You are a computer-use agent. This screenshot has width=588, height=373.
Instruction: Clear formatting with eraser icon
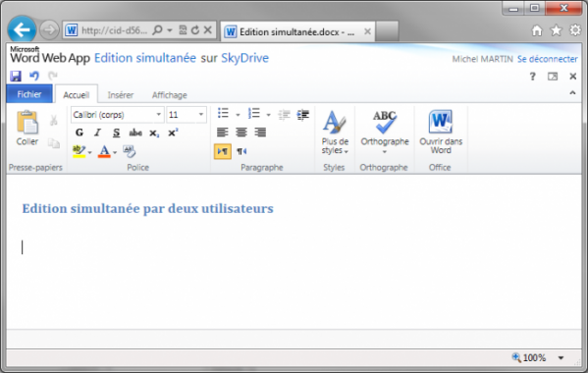[129, 151]
